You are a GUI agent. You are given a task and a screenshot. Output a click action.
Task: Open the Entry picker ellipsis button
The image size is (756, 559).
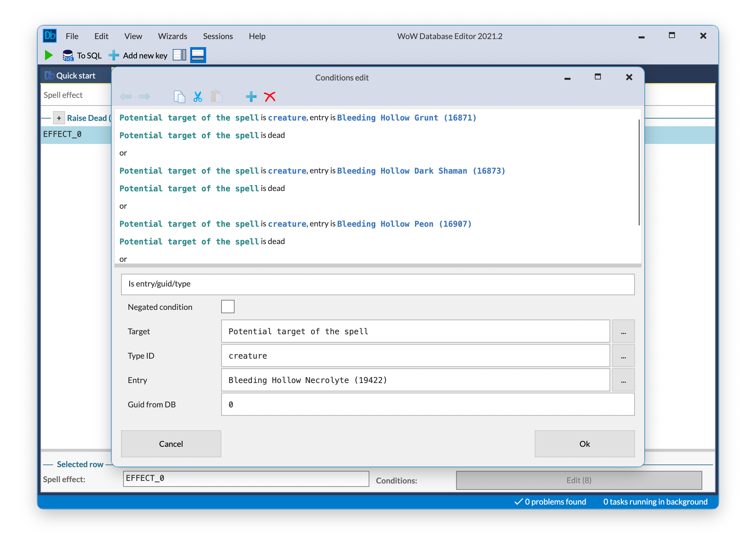(x=623, y=380)
